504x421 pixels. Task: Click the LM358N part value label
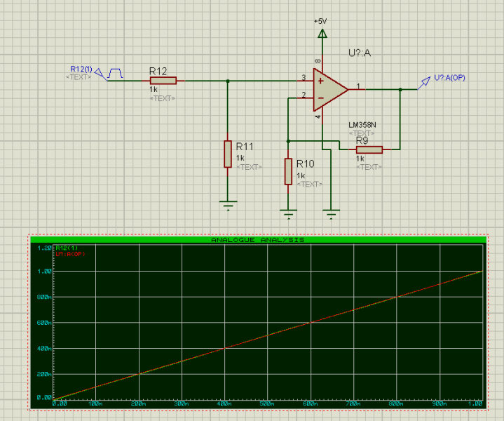(362, 125)
